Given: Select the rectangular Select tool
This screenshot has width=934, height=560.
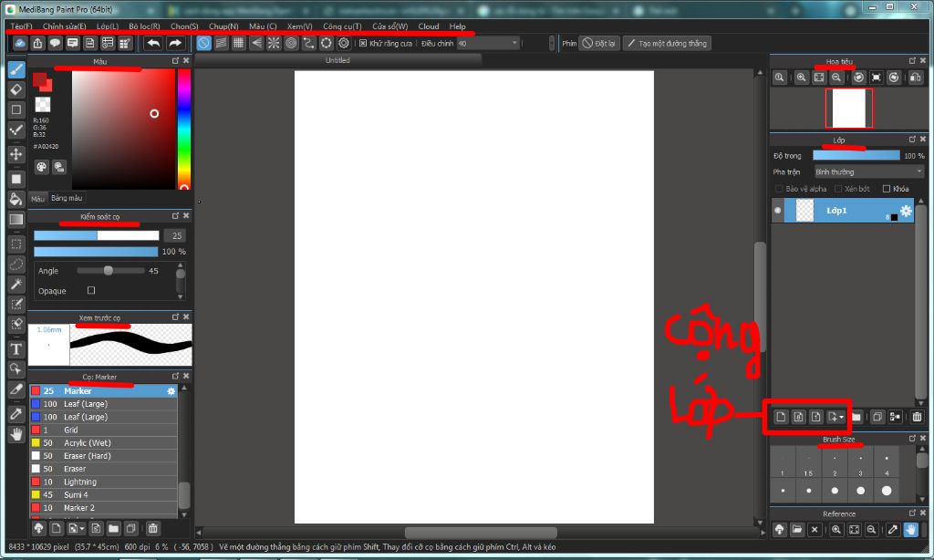Looking at the screenshot, I should click(x=16, y=244).
